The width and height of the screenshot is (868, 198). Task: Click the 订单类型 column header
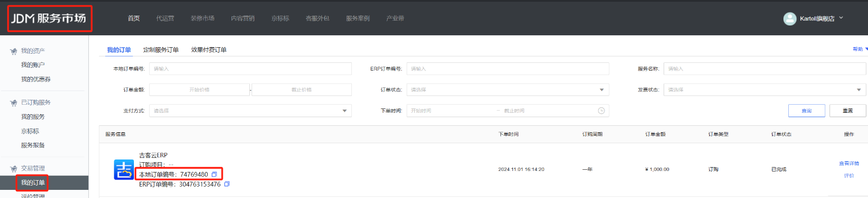718,135
